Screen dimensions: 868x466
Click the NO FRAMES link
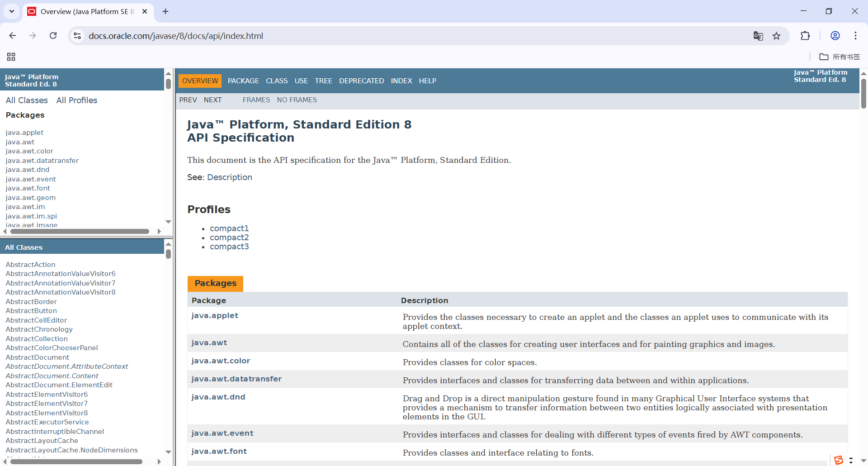point(297,100)
